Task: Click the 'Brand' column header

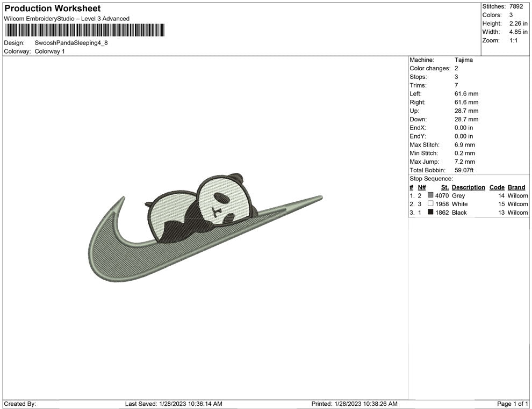Action: [x=516, y=187]
